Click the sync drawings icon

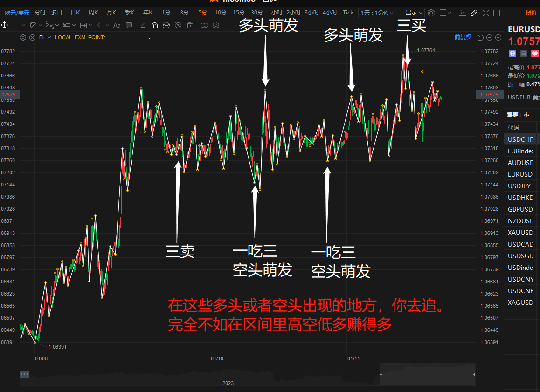click(166, 25)
